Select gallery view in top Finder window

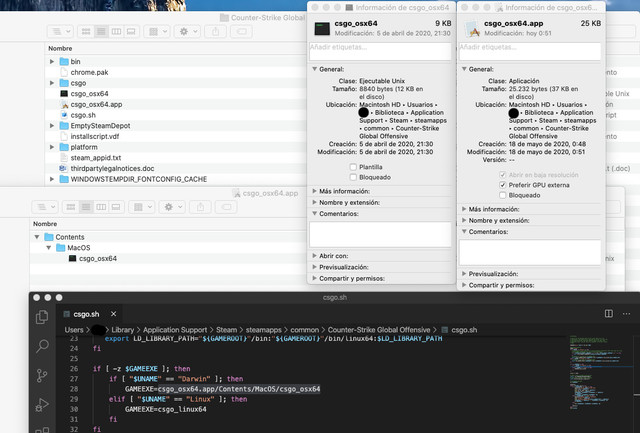coord(131,31)
